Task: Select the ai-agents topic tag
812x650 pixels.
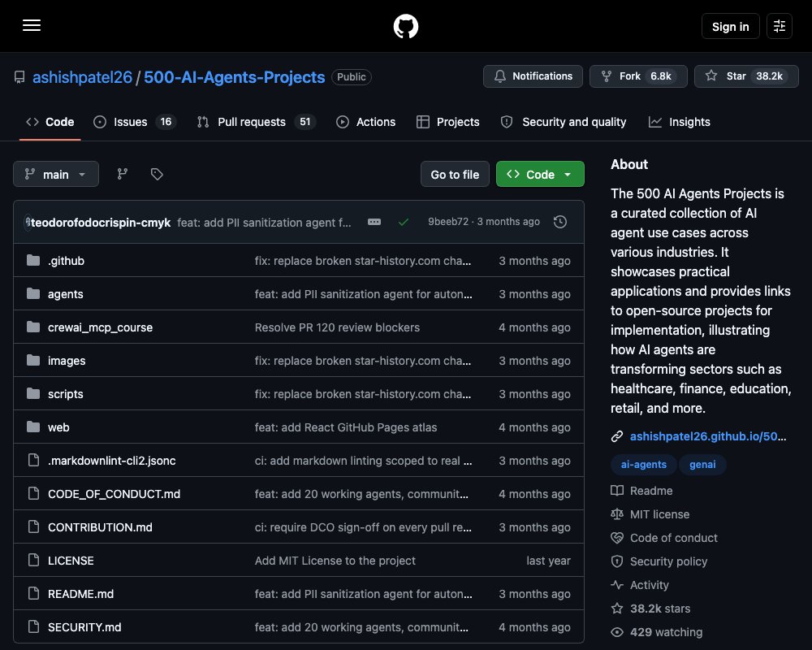Action: click(644, 465)
